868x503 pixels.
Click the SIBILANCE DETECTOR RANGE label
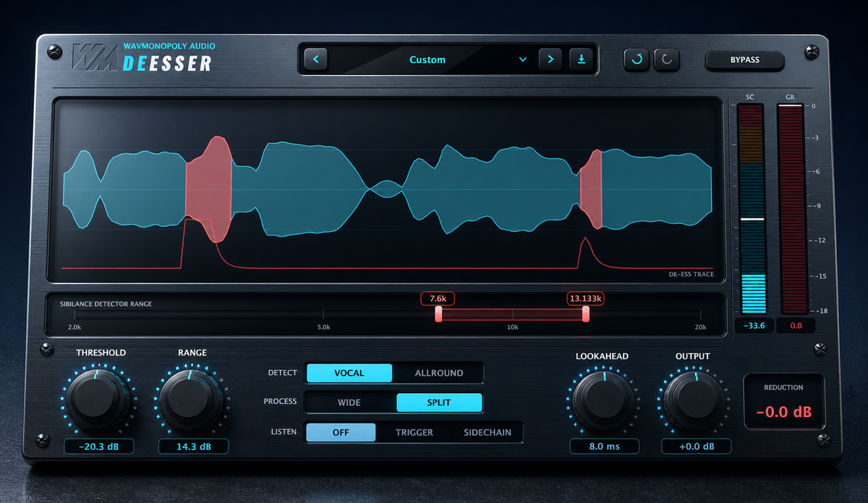click(x=106, y=304)
